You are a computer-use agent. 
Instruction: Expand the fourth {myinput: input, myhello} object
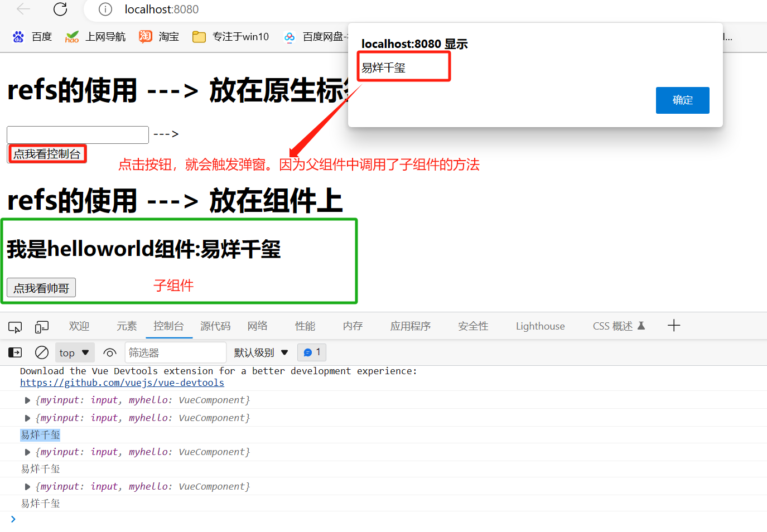coord(27,487)
